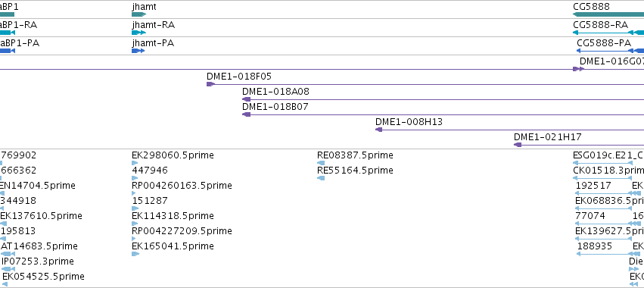Screen dimensions: 644x288
Task: Select the 192517 feature span line
Action: point(605,193)
